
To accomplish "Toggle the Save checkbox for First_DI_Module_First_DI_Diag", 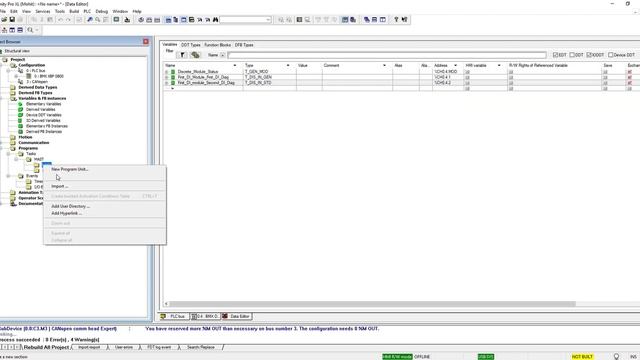I will pos(605,77).
